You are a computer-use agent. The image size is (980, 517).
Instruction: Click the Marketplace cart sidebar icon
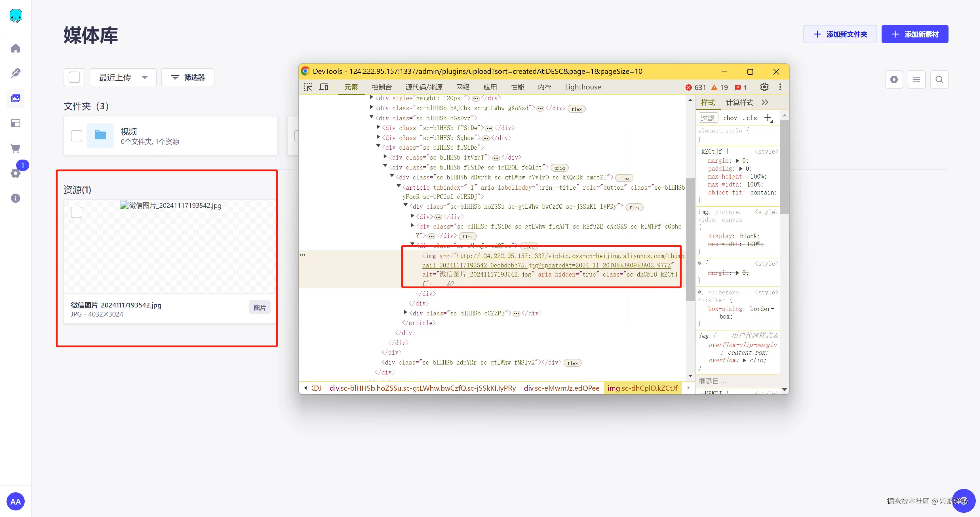(16, 148)
